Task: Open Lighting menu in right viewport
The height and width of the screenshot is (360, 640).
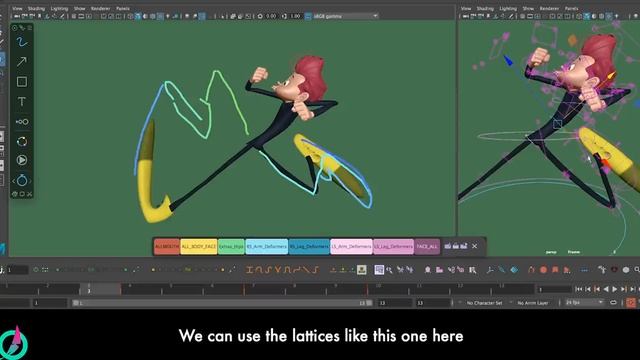Action: point(508,8)
